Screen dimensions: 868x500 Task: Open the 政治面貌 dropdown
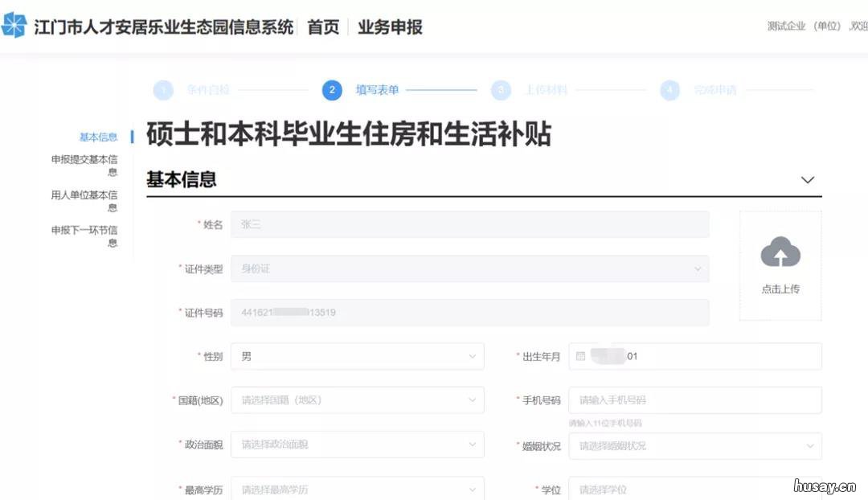(356, 444)
